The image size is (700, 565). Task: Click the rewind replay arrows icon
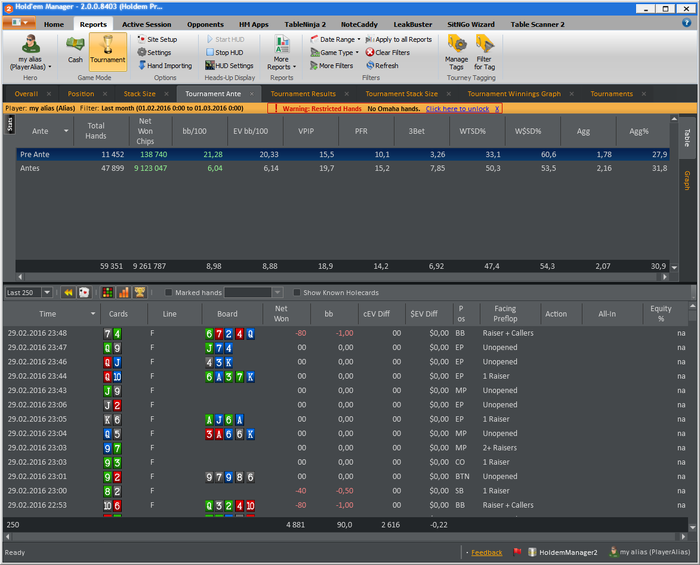point(68,293)
